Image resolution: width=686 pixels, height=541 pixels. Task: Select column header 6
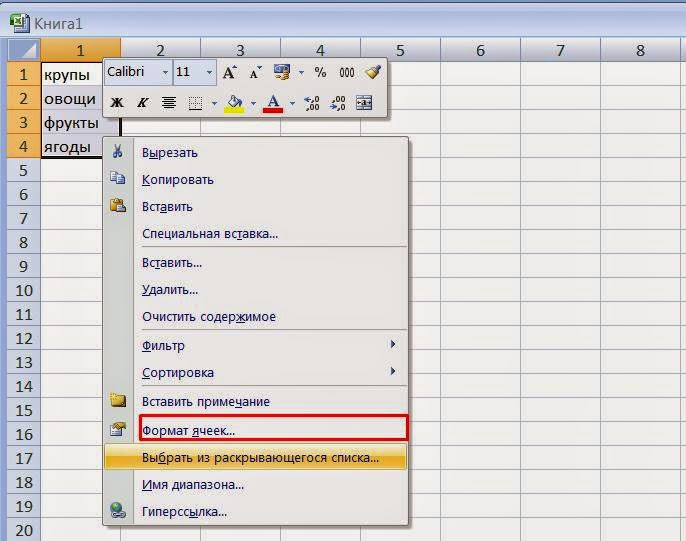(x=480, y=50)
